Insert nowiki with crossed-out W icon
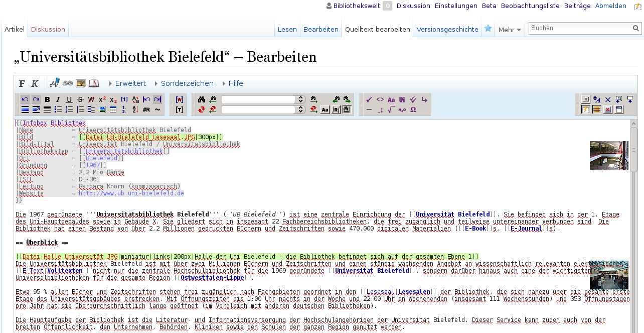 tap(91, 99)
